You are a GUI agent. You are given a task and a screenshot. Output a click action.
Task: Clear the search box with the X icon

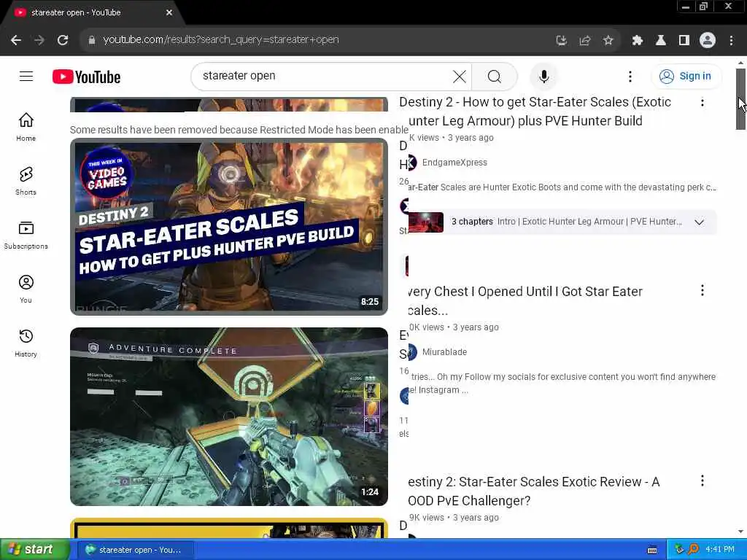point(460,76)
